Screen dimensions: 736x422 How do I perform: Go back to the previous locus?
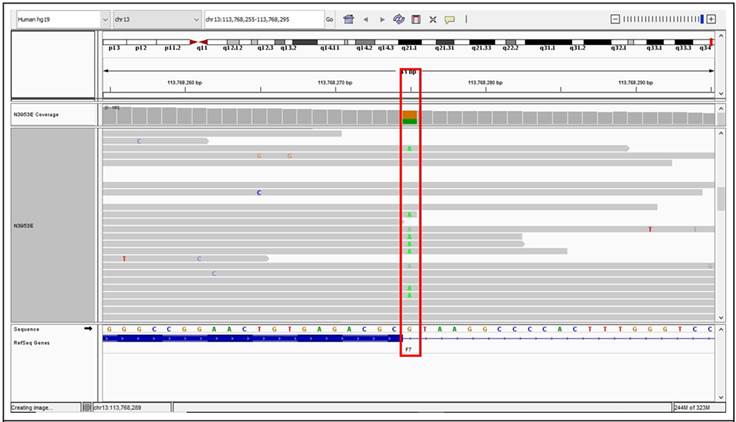coord(365,19)
